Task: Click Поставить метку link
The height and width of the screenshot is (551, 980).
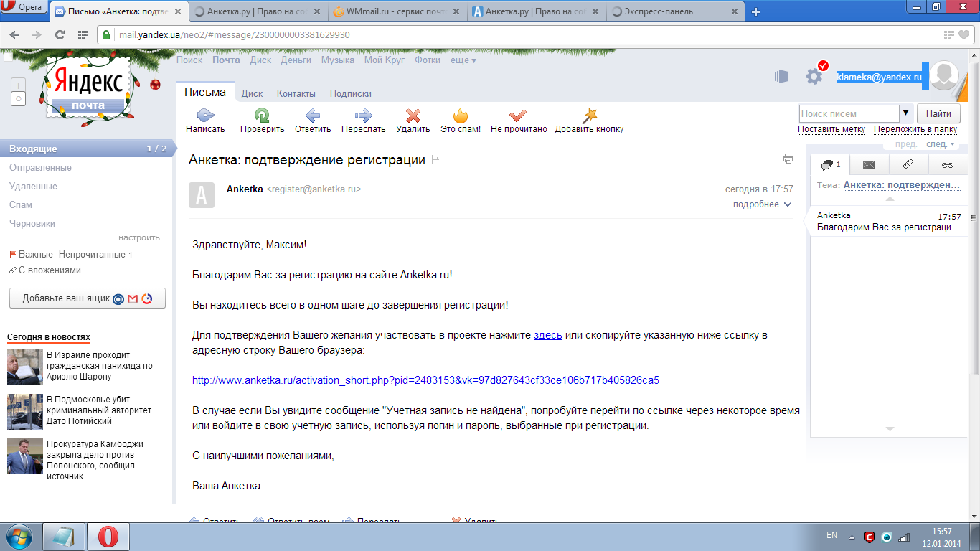Action: pos(831,129)
